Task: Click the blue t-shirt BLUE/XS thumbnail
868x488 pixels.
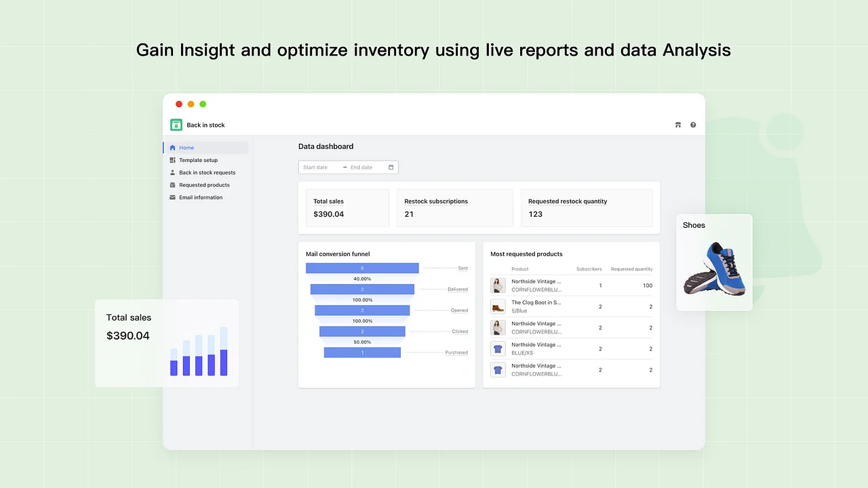Action: click(498, 348)
